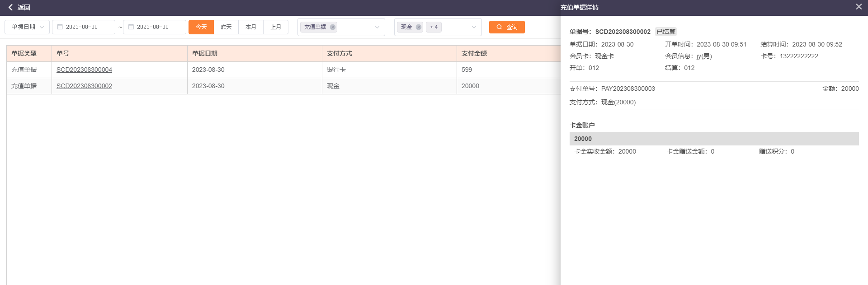Show the +4 hidden payment tags

[434, 27]
